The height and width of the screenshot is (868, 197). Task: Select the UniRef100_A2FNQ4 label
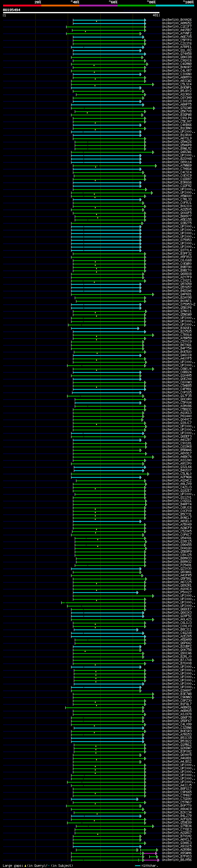pos(177,477)
